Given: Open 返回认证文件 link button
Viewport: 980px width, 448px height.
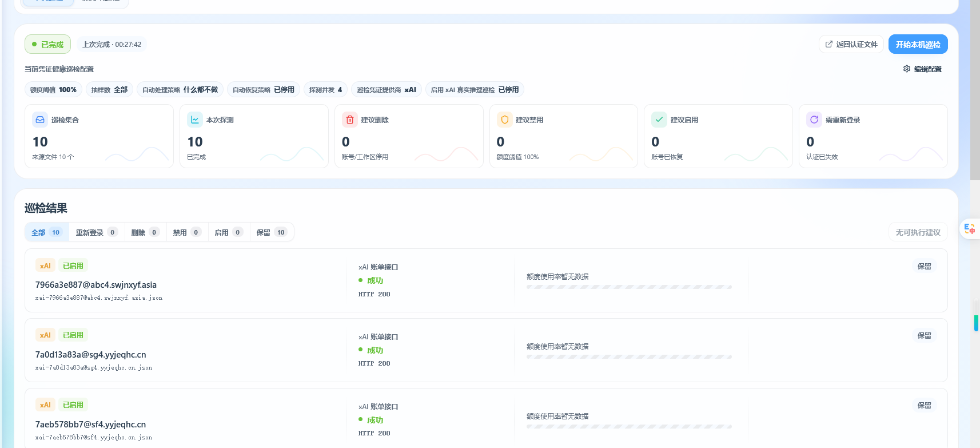Looking at the screenshot, I should click(x=851, y=45).
